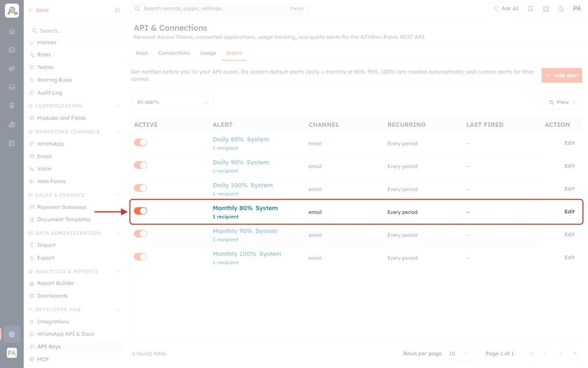Go Back from settings sidebar
This screenshot has width=588, height=368.
click(39, 10)
